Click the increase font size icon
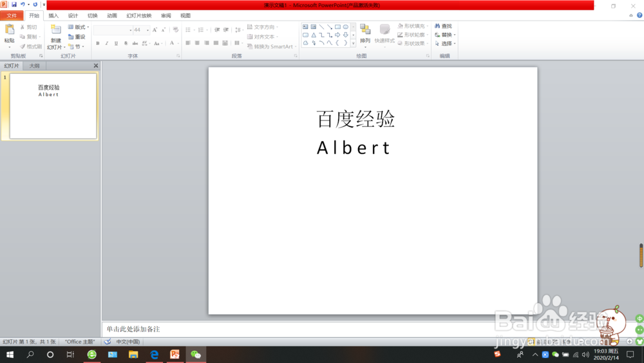This screenshot has height=363, width=644. [155, 30]
